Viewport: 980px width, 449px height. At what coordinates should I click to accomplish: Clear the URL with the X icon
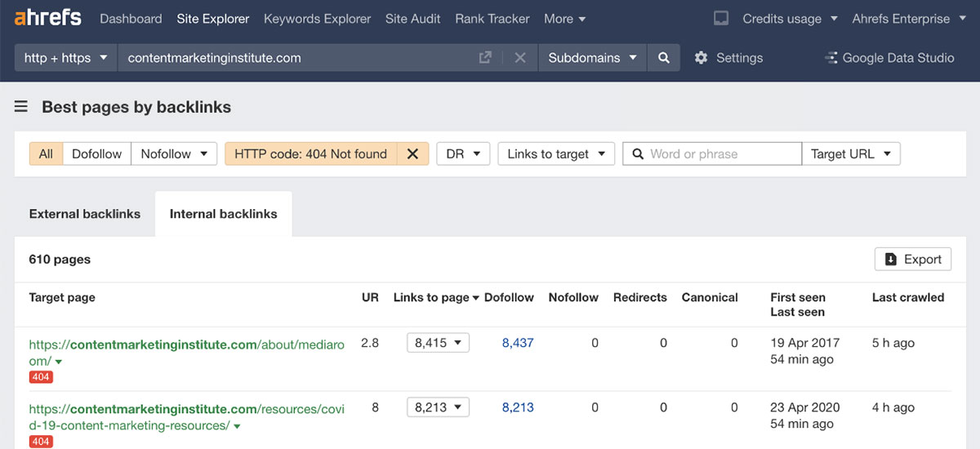(520, 58)
